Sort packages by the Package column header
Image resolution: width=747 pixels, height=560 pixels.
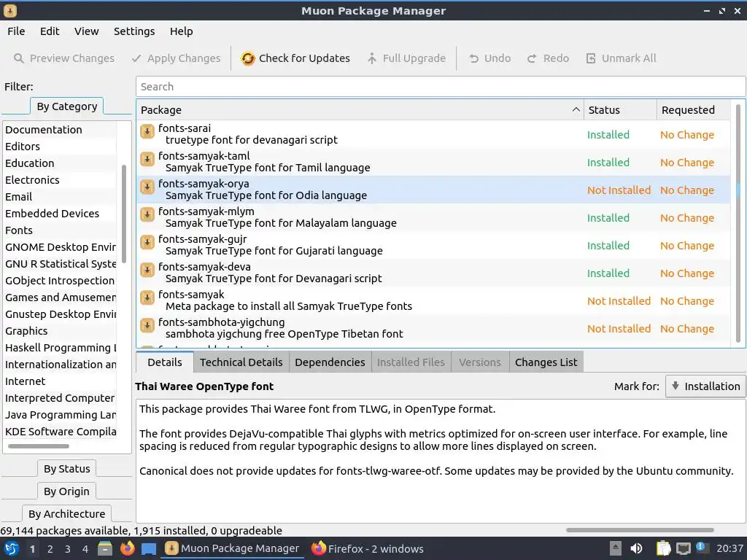coord(360,110)
